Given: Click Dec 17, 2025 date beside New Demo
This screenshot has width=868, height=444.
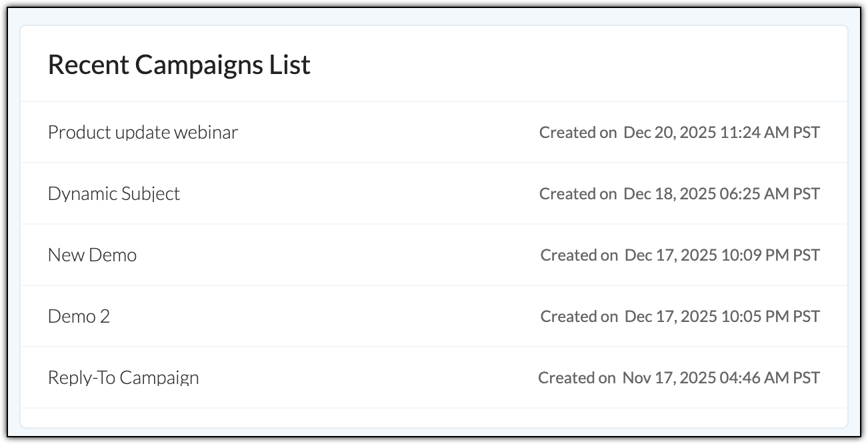Looking at the screenshot, I should [x=670, y=255].
